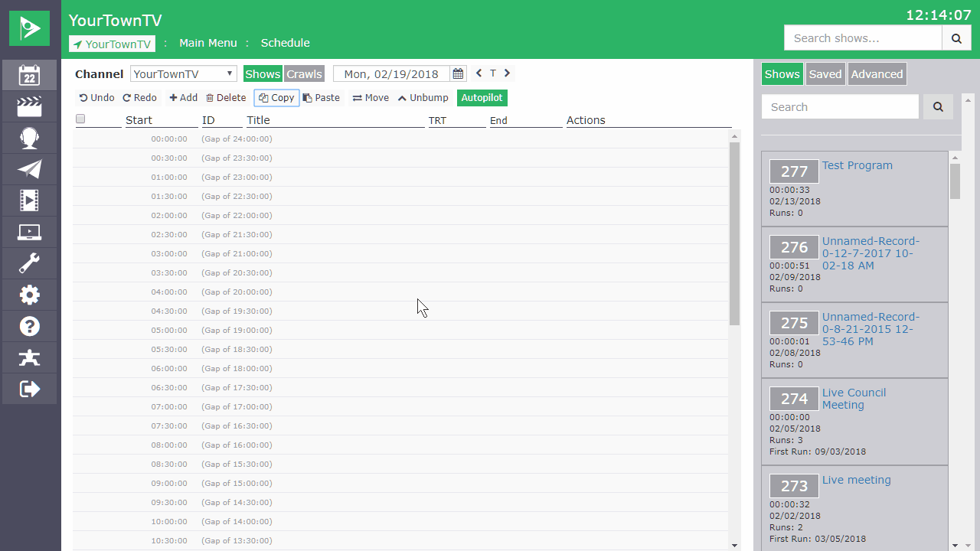Click show ID badge 273
Image resolution: width=980 pixels, height=551 pixels.
794,485
